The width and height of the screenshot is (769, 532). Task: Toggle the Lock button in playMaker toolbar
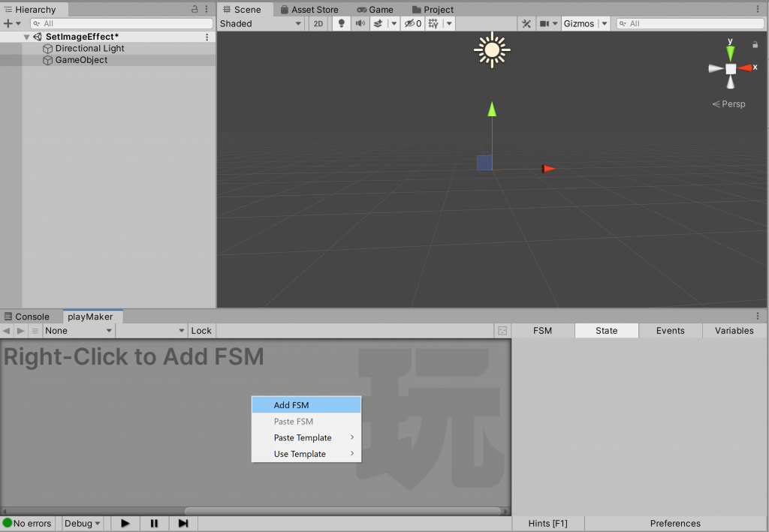[201, 330]
